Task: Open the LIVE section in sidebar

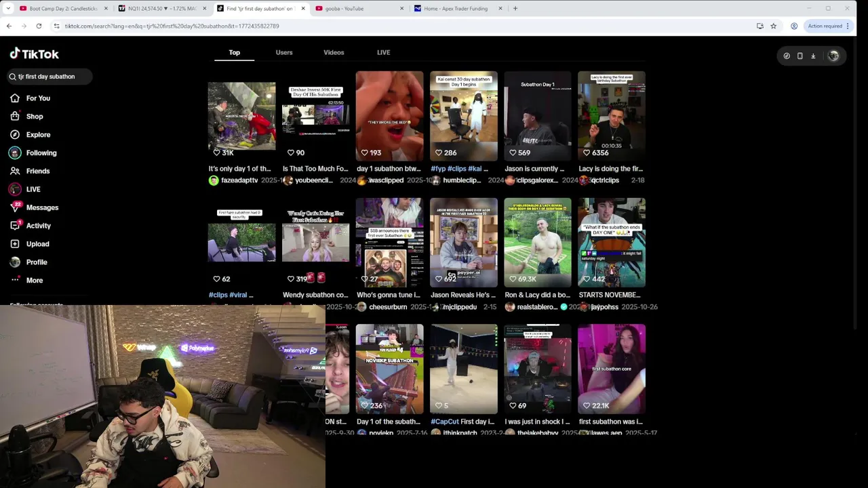Action: 33,189
